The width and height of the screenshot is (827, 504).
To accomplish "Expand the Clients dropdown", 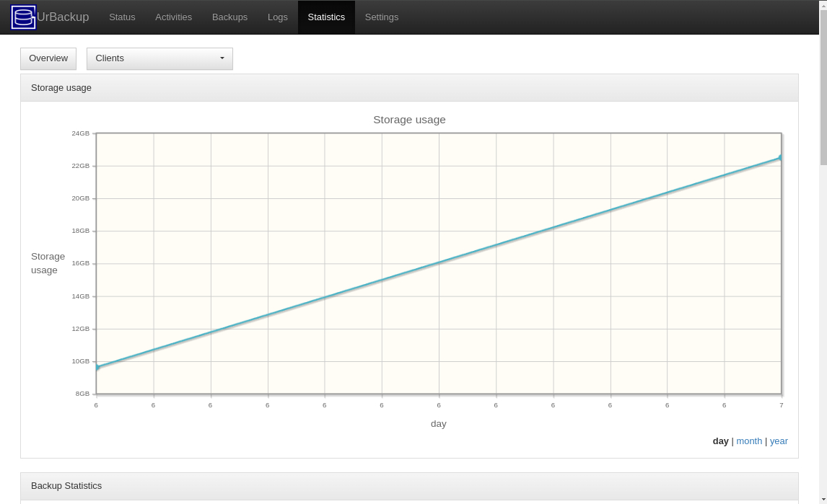I will click(x=159, y=58).
